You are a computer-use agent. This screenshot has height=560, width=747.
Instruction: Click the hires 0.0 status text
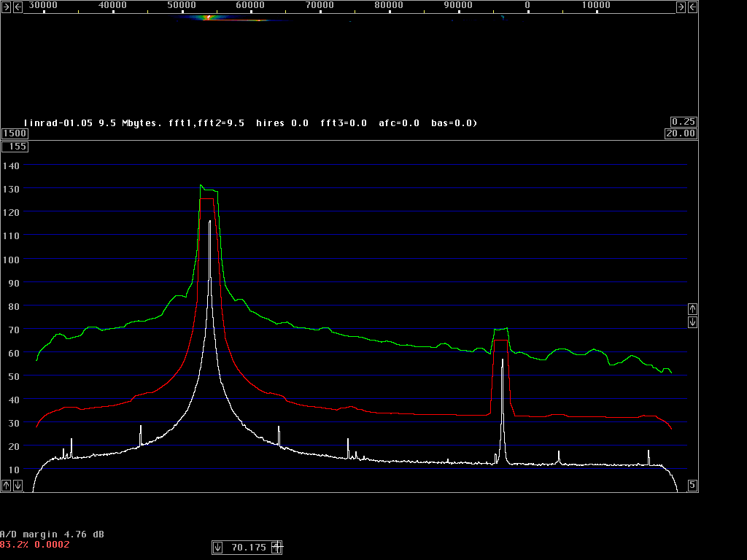[x=282, y=123]
